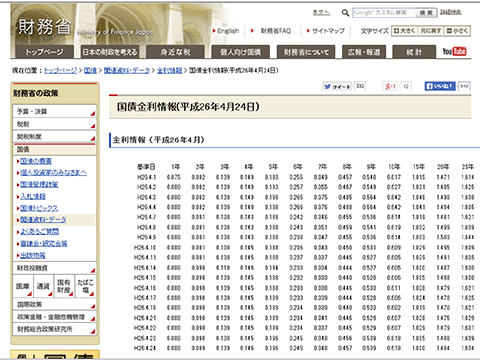Click the Google +1 button
This screenshot has width=480, height=360.
(x=390, y=86)
